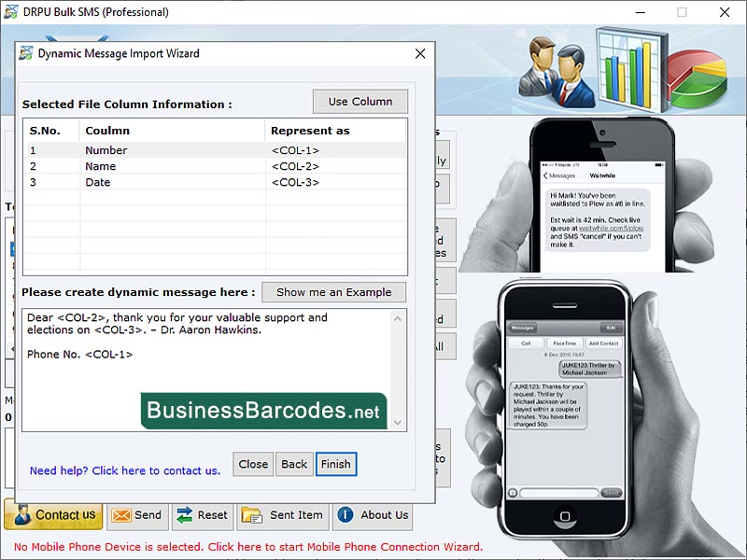
Task: Click the Contact us person icon
Action: [23, 514]
